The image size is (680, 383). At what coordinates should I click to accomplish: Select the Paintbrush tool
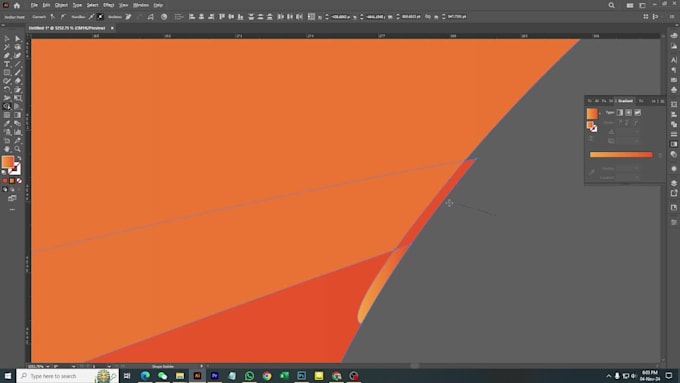pos(17,72)
